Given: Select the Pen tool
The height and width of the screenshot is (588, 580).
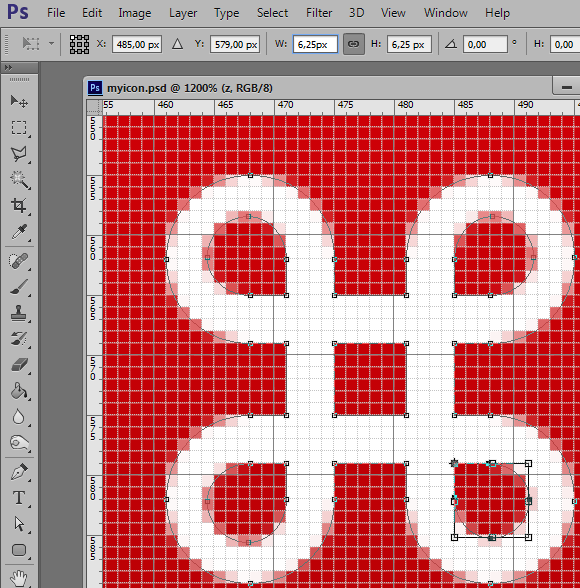Looking at the screenshot, I should 19,472.
